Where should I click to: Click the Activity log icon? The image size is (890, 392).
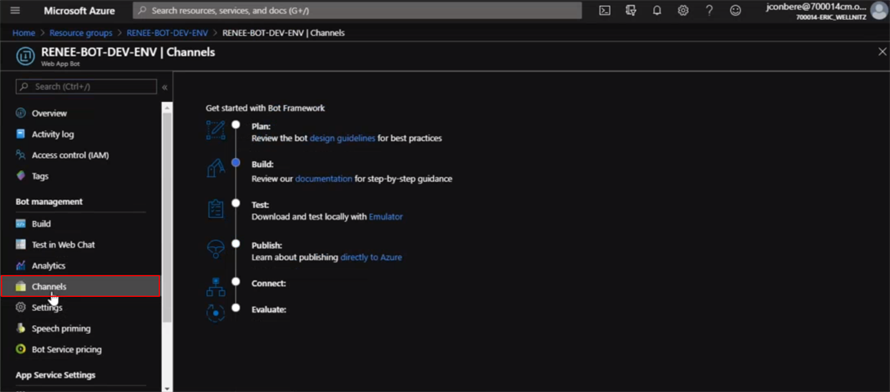click(x=21, y=134)
